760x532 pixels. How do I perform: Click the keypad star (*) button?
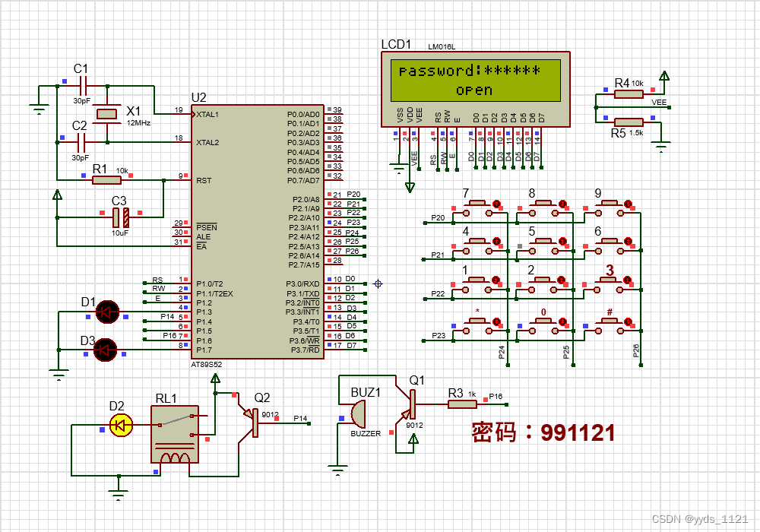click(478, 325)
